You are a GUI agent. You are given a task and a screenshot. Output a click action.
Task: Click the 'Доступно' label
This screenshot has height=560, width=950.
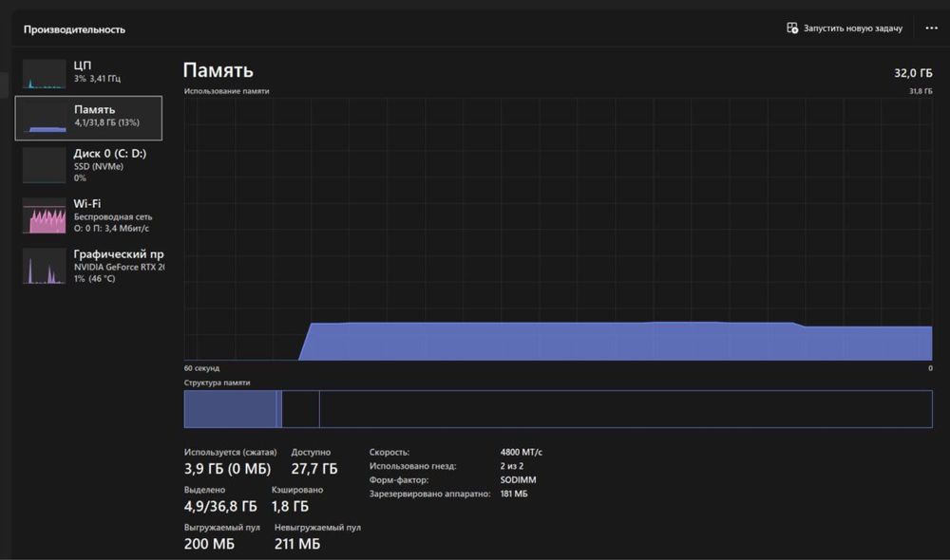click(311, 452)
